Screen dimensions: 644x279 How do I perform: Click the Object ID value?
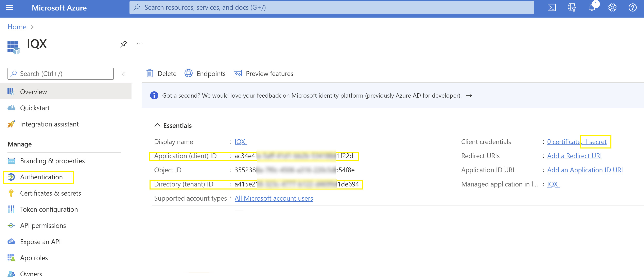(295, 170)
